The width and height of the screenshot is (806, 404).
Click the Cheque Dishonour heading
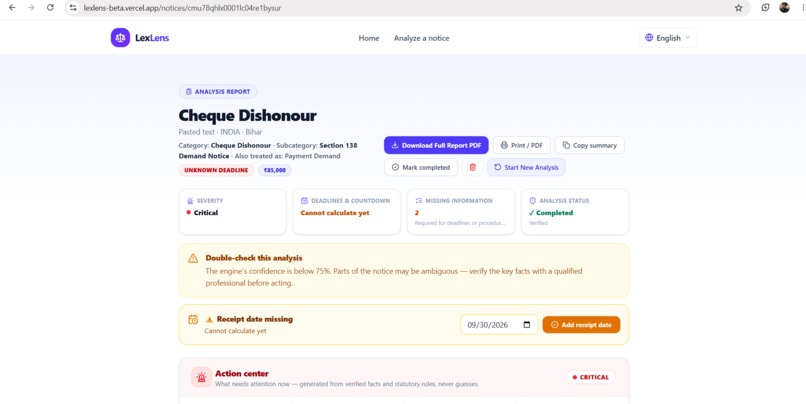pyautogui.click(x=248, y=115)
